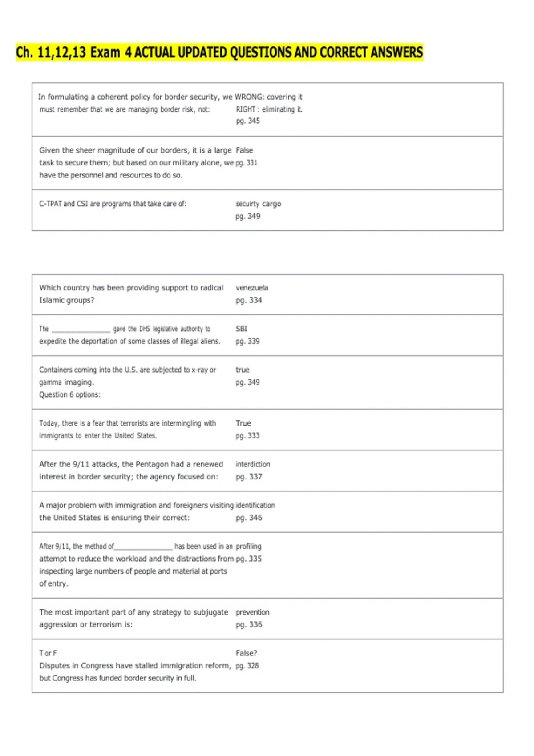Click the highlighted exam title heading
Image resolution: width=534 pixels, height=756 pixels.
pyautogui.click(x=219, y=52)
